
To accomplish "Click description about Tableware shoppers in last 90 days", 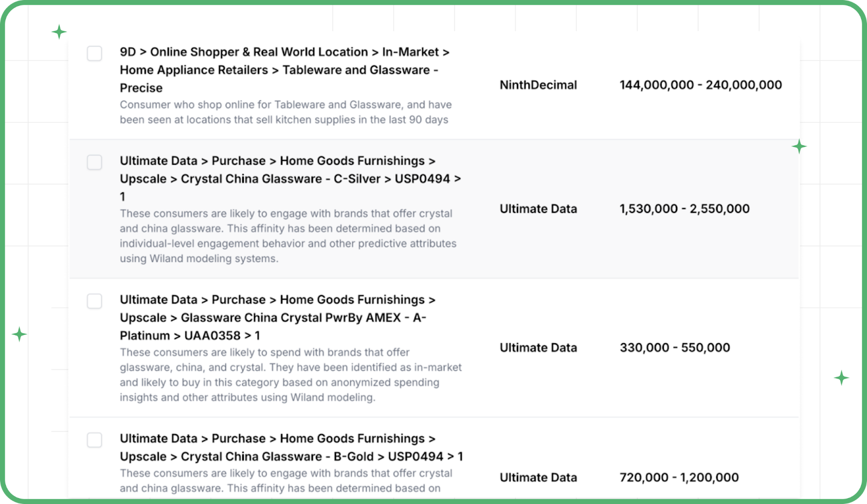I will coord(286,112).
